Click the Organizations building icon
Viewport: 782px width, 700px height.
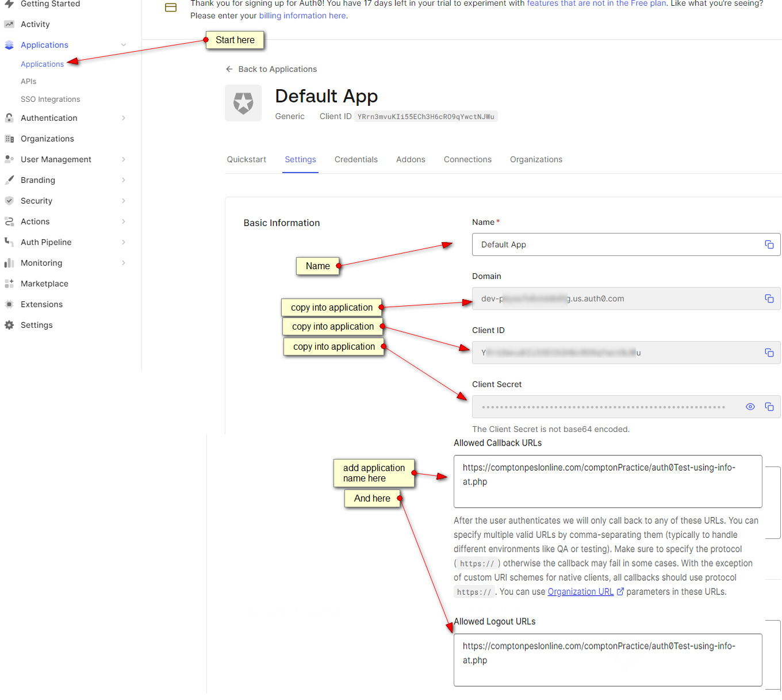click(9, 139)
